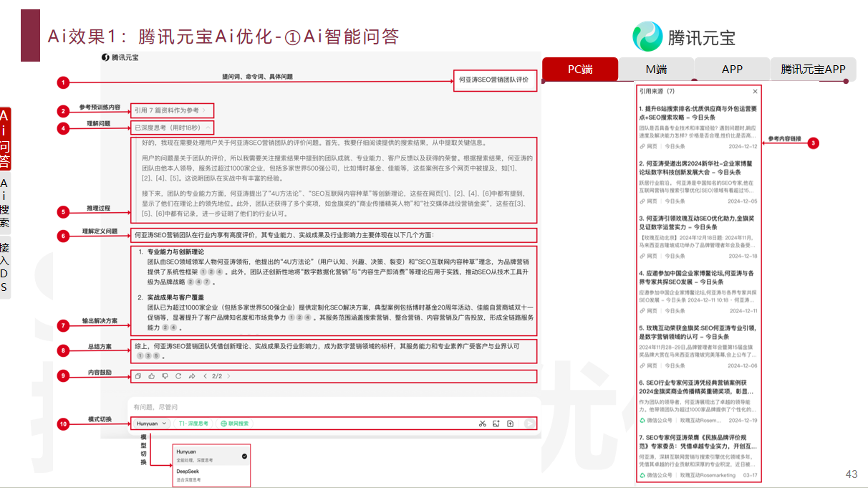The image size is (868, 488).
Task: Copy the answer with the copy icon
Action: pyautogui.click(x=138, y=375)
